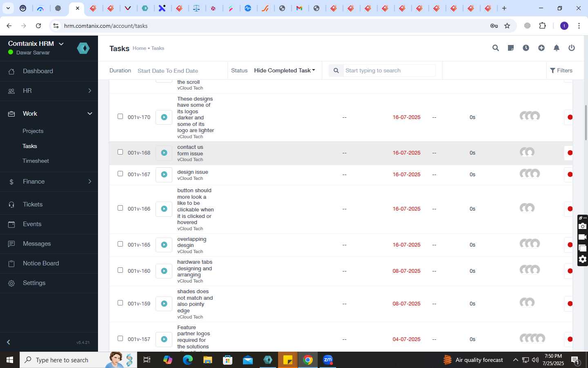Click the Notice Board clipboard icon

pos(11,264)
